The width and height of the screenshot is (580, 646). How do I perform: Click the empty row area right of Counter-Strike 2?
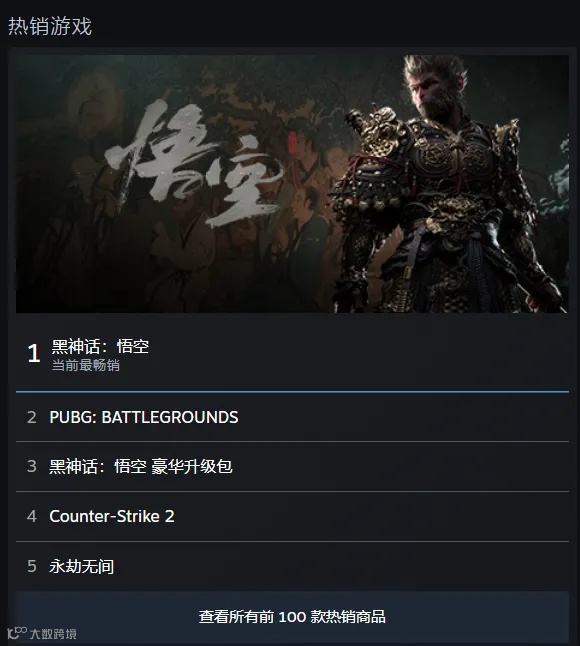pos(371,516)
